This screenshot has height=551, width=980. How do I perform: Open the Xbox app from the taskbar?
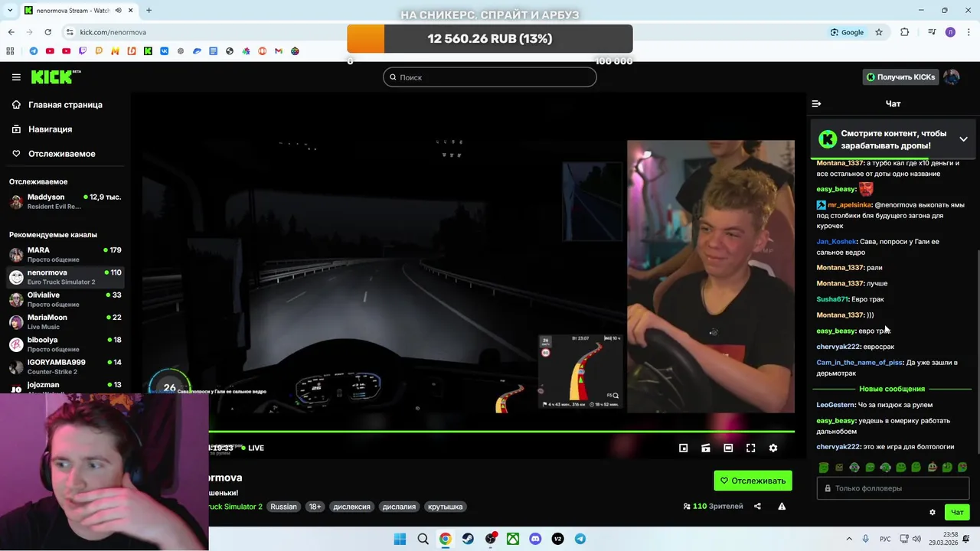click(513, 539)
